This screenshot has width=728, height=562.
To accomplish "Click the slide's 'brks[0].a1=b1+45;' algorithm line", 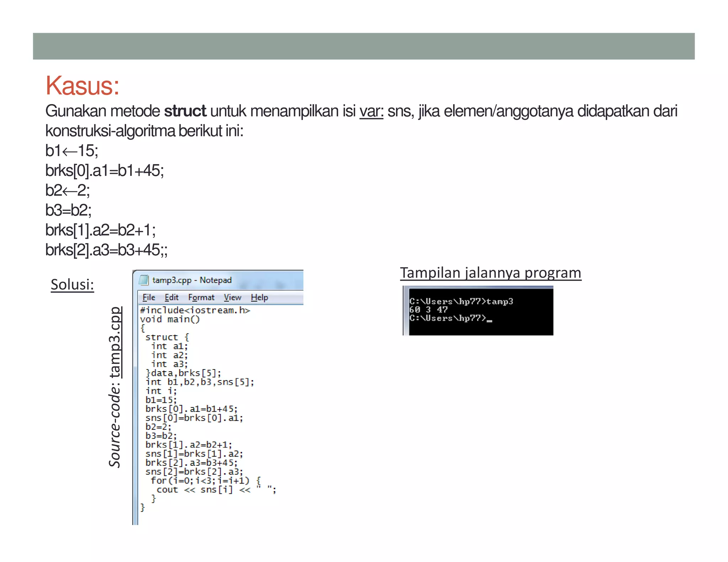I will click(x=105, y=171).
